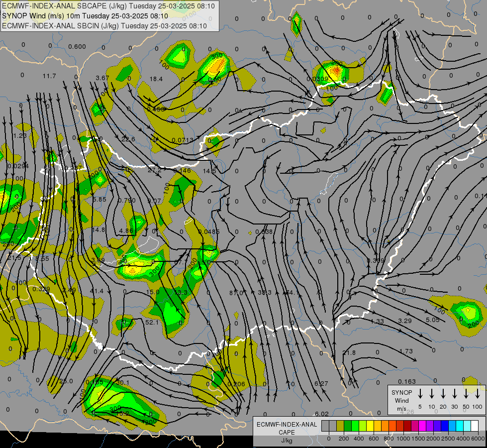Pick the dark red swatch in CAPE legend

(x=407, y=426)
